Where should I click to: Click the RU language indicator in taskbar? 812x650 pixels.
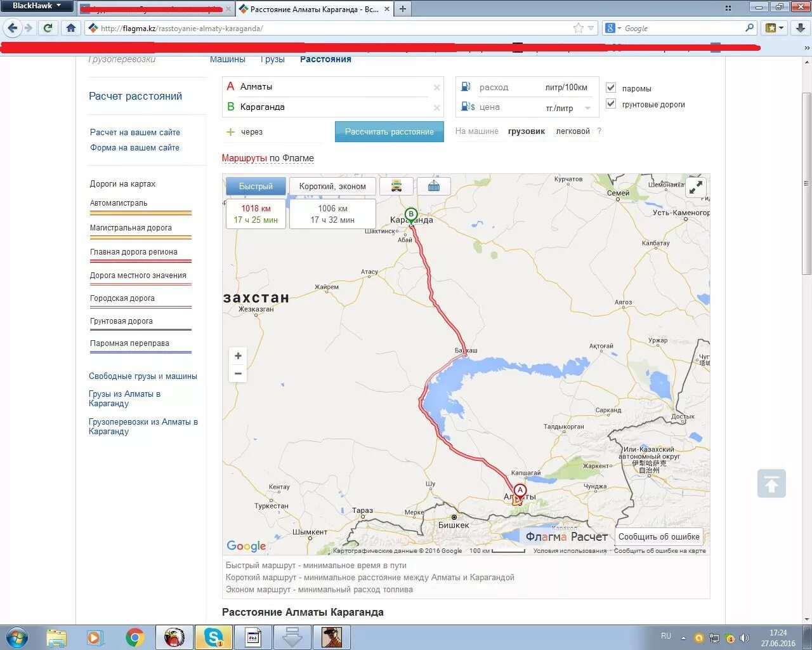pos(665,636)
